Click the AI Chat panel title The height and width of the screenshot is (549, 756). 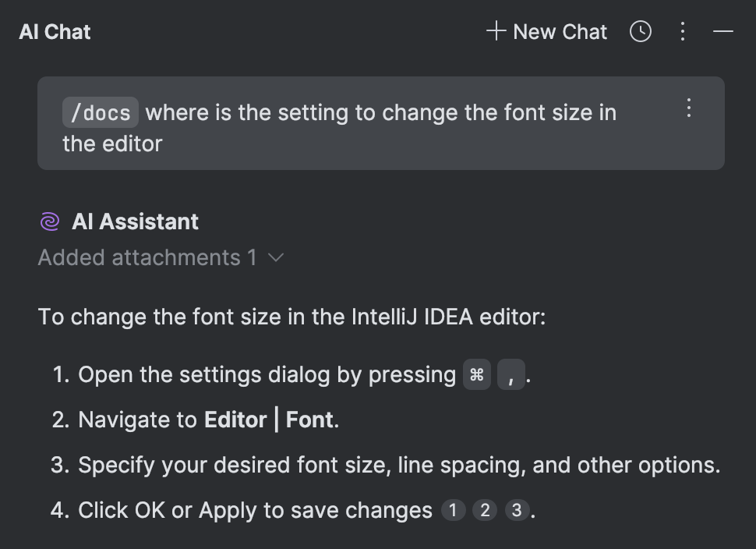coord(54,31)
